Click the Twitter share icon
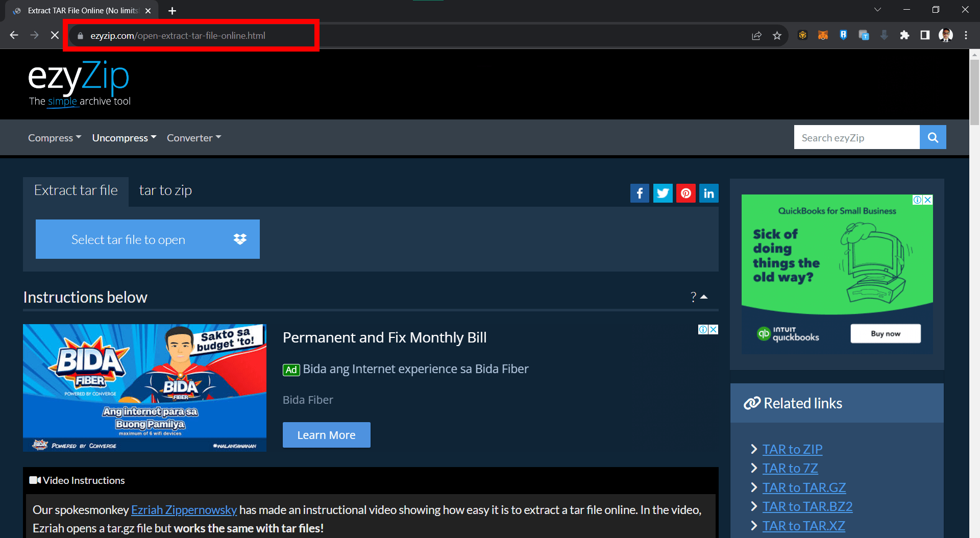980x538 pixels. coord(663,193)
